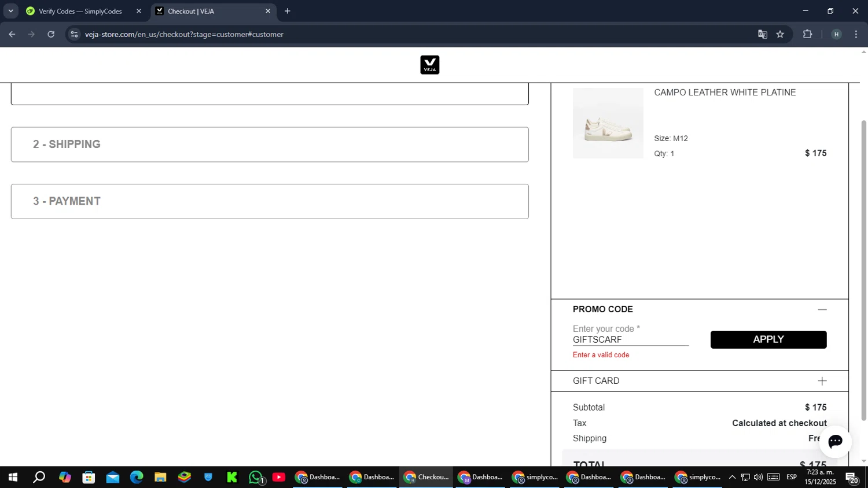868x488 pixels.
Task: Reload the checkout page
Action: [x=51, y=34]
